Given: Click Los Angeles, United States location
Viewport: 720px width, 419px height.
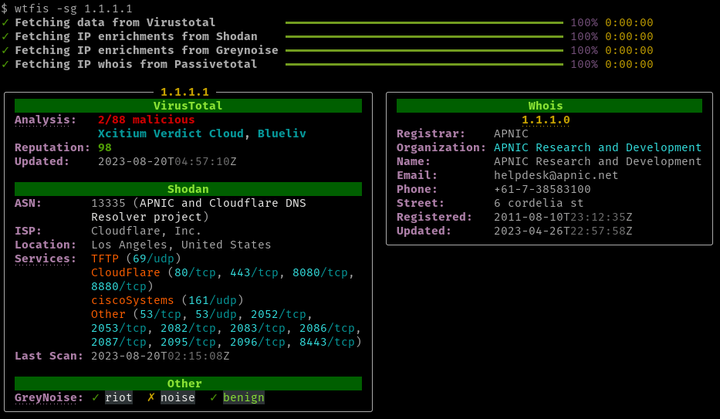Looking at the screenshot, I should tap(181, 244).
